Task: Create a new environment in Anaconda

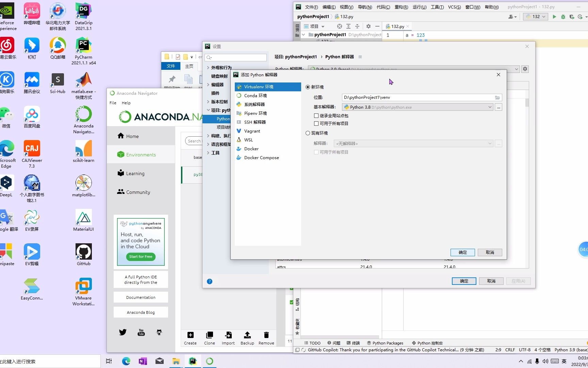Action: tap(190, 338)
